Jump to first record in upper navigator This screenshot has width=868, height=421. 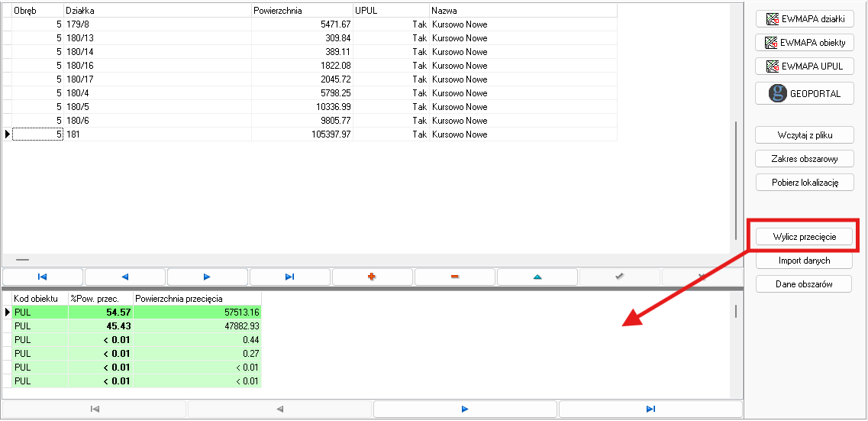(x=43, y=277)
